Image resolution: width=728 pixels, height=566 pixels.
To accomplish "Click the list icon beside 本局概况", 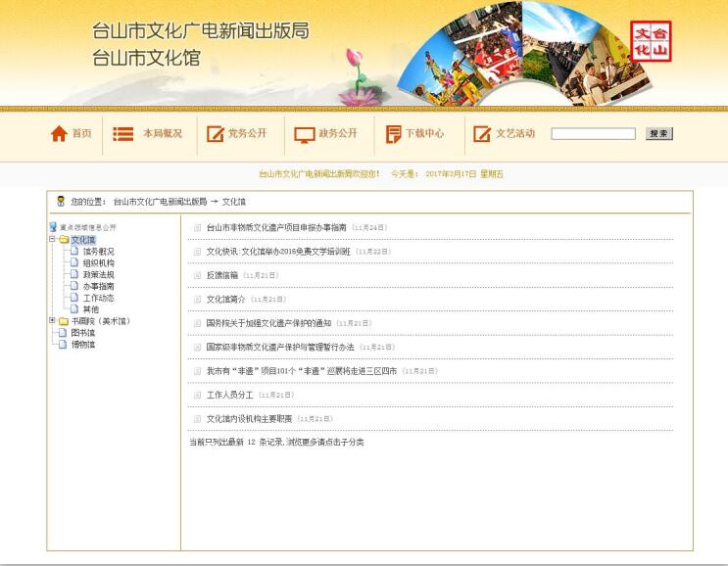I will pos(123,134).
